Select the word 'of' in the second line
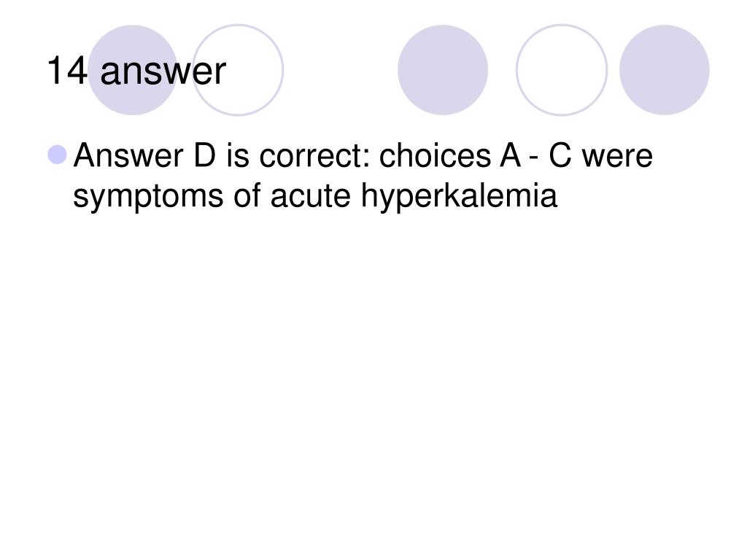The image size is (747, 560). (x=247, y=195)
